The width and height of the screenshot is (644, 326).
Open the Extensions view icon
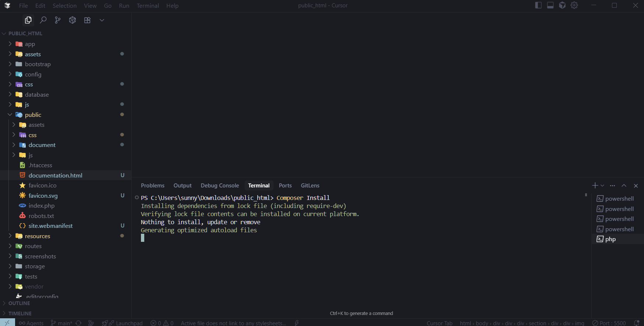[x=87, y=20]
